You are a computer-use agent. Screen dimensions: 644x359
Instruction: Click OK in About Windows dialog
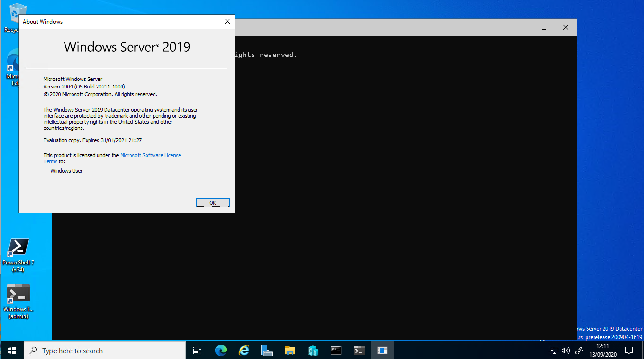213,203
